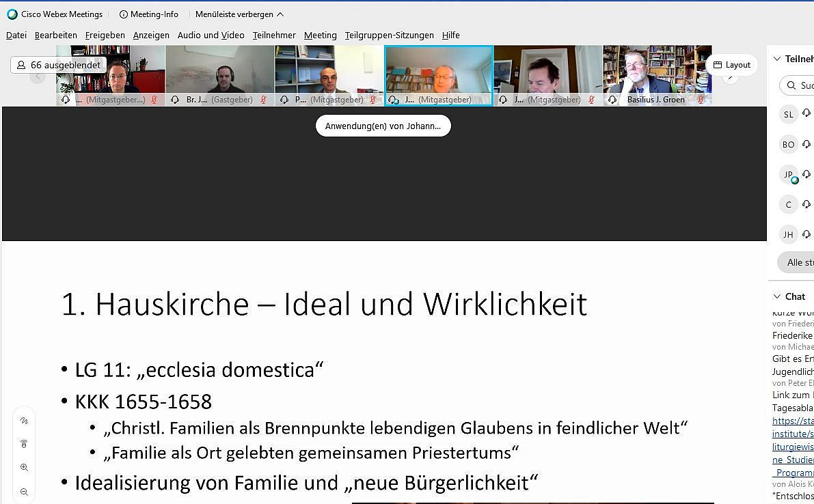The width and height of the screenshot is (814, 504).
Task: Collapse the Teilnehmer panel
Action: (x=776, y=59)
